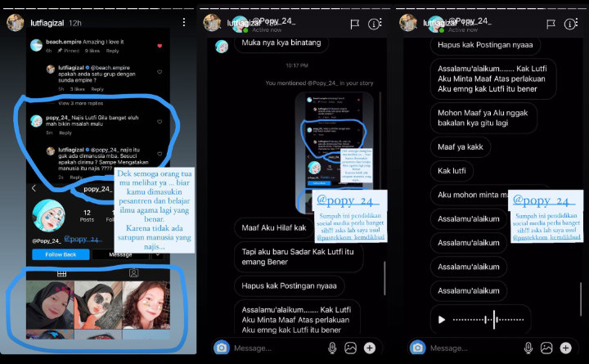Viewport: 589px width, 364px height.
Task: Open the three-dot menu beside lutfiagizal 12h
Action: [x=184, y=22]
